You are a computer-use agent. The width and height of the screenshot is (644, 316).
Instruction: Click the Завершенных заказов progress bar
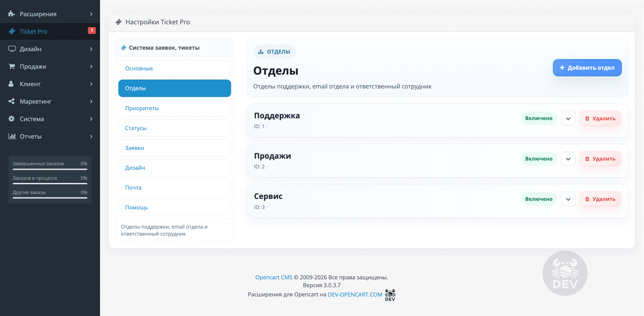[50, 169]
